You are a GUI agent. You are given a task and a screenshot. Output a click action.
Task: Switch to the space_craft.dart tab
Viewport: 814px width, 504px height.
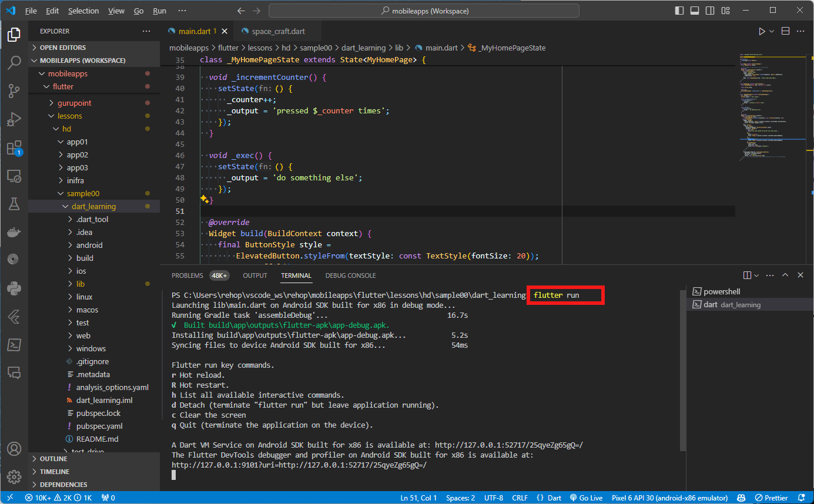(x=278, y=31)
